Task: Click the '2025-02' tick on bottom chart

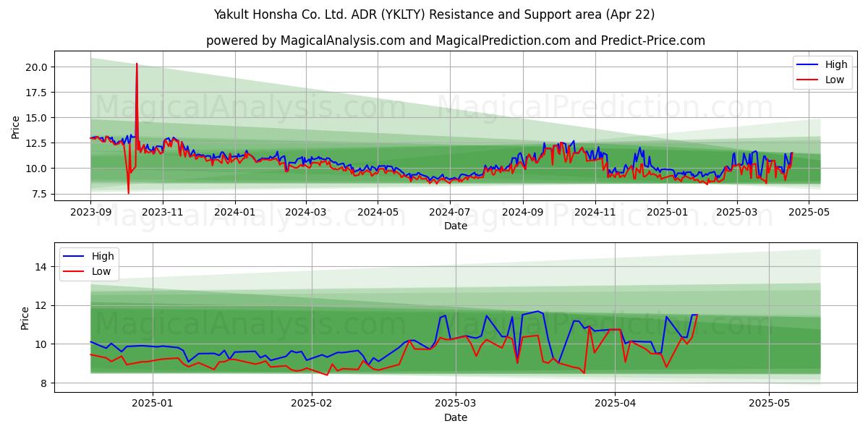Action: point(312,404)
